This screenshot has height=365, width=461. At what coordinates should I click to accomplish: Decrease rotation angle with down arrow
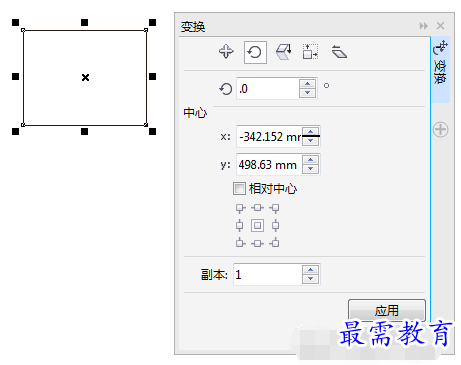(308, 93)
